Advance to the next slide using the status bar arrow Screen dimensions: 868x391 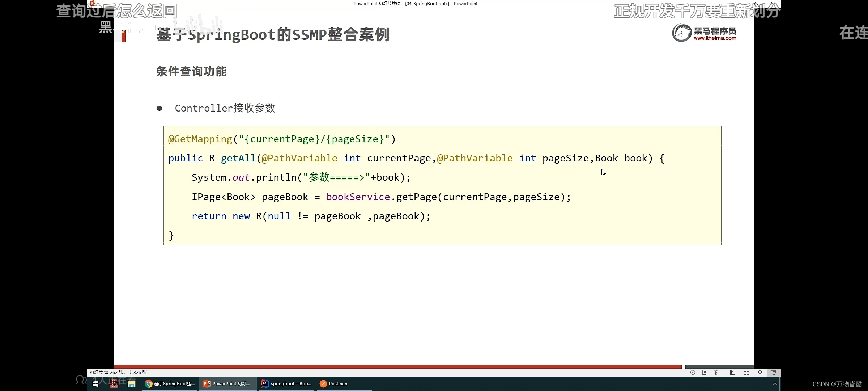pos(716,372)
